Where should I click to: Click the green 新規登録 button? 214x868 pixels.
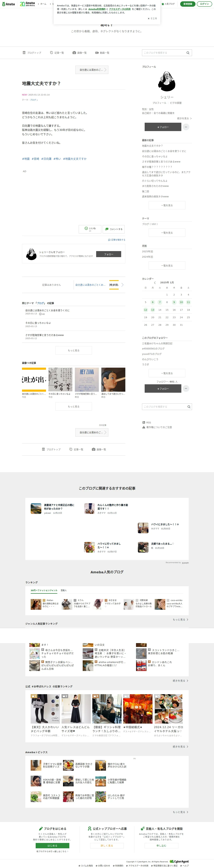(188, 4)
